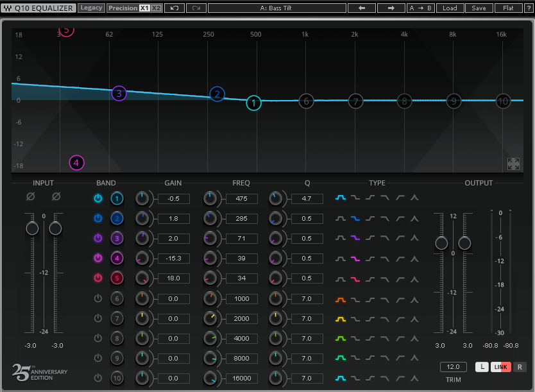Toggle left channel input phase invert
This screenshot has width=535, height=392.
click(x=30, y=196)
